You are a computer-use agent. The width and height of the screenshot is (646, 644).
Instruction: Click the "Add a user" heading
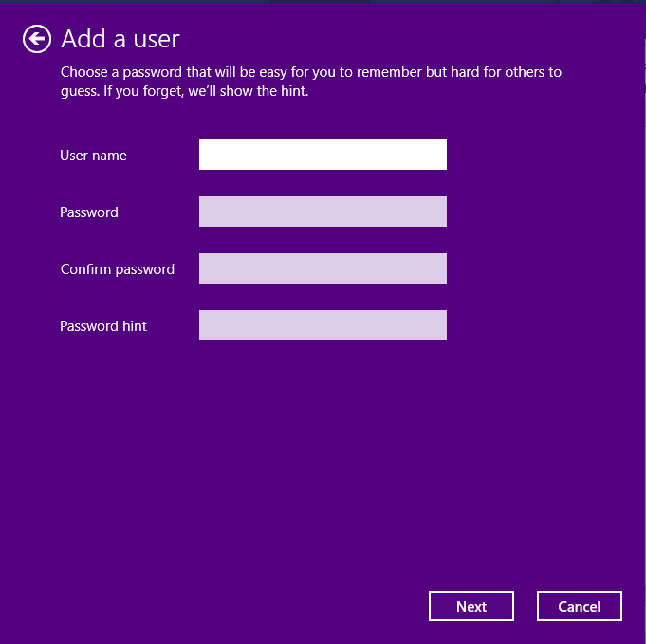pyautogui.click(x=120, y=39)
